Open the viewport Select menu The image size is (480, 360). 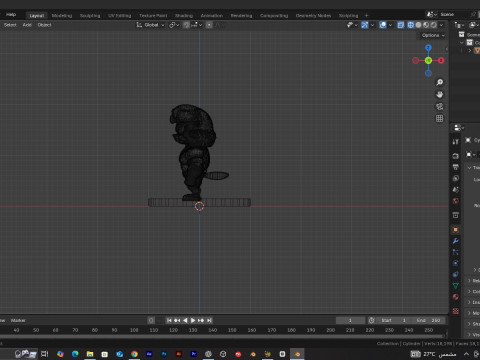10,25
